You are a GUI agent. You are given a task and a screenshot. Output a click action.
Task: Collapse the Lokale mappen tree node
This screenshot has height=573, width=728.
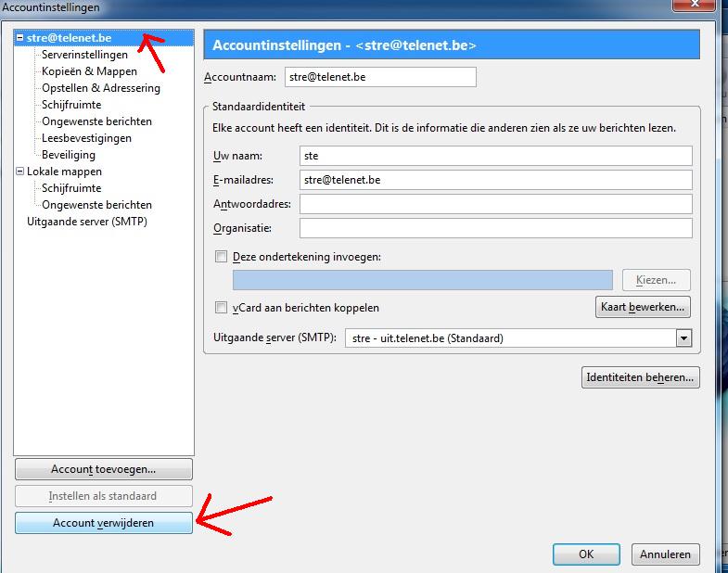20,171
